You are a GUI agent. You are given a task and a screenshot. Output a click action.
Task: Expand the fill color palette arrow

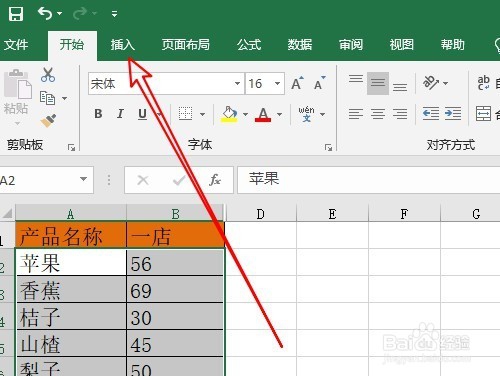[245, 114]
